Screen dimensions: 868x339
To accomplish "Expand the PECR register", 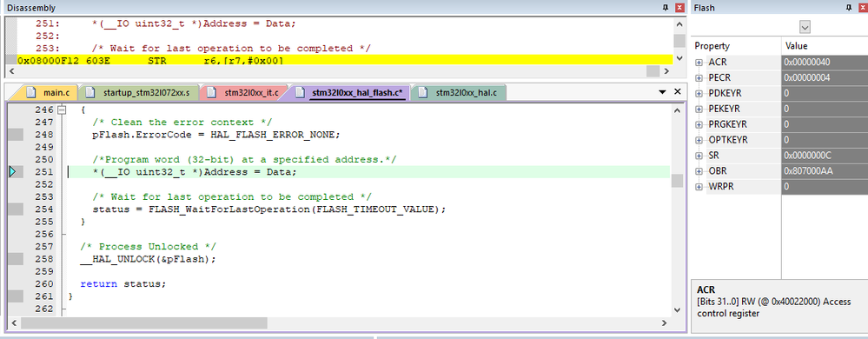I will [x=699, y=77].
